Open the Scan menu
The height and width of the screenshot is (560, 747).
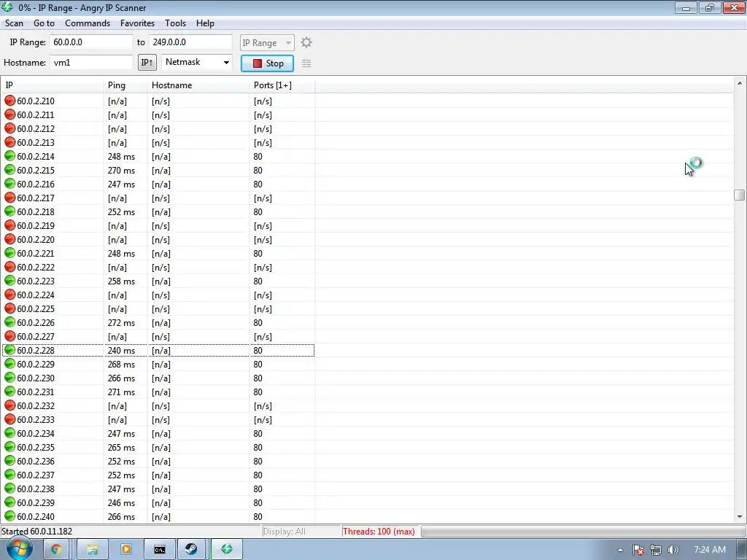point(14,23)
